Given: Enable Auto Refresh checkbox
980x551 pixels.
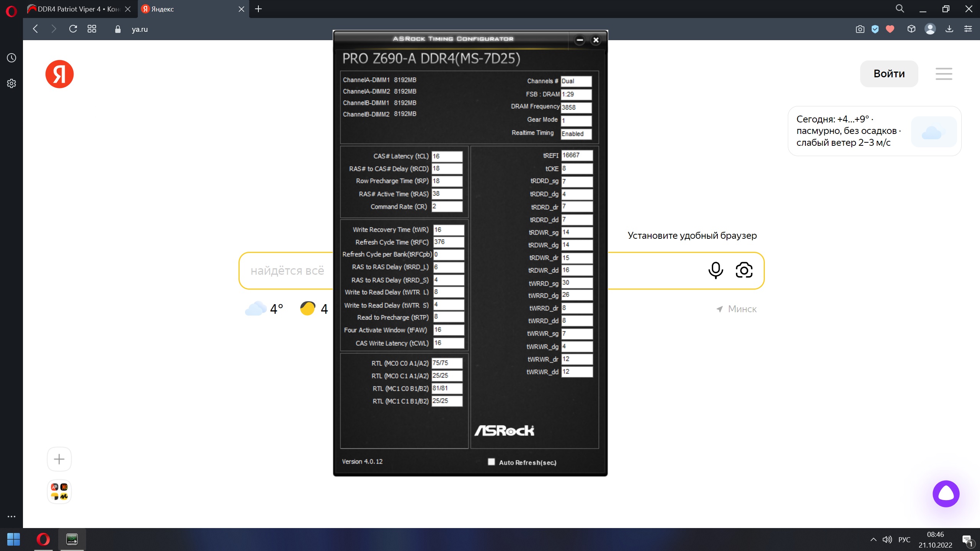Looking at the screenshot, I should (x=491, y=462).
